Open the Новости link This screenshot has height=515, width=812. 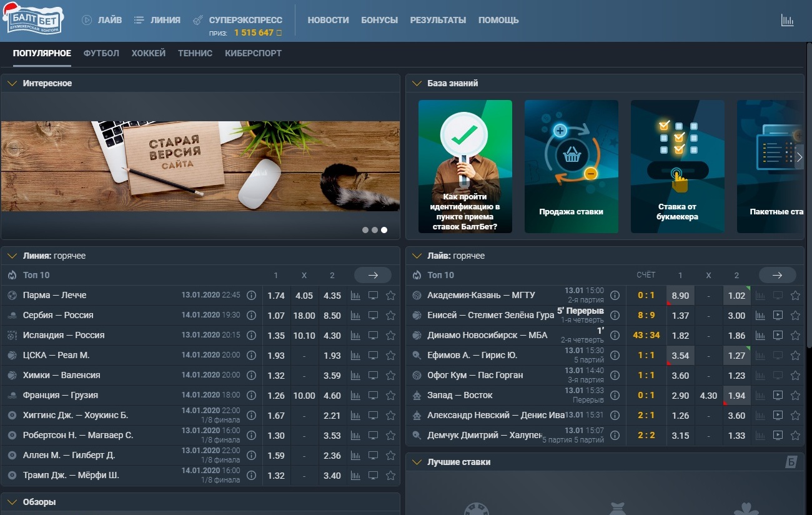(x=328, y=20)
